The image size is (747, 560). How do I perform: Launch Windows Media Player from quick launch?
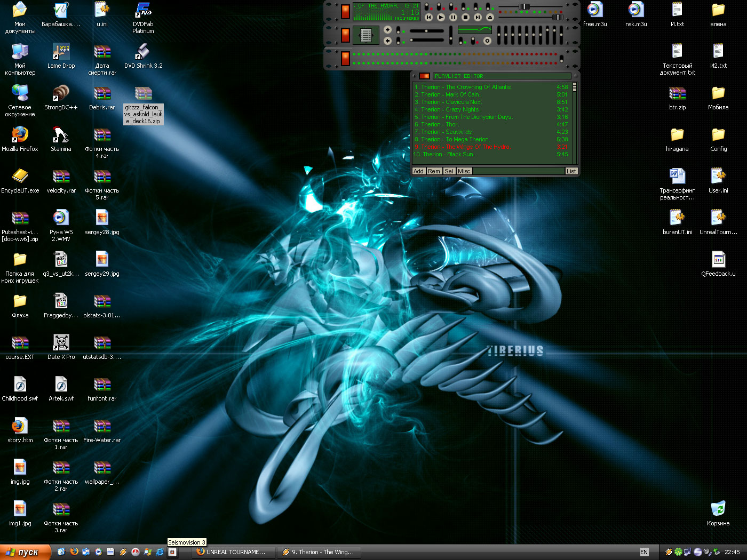(98, 552)
